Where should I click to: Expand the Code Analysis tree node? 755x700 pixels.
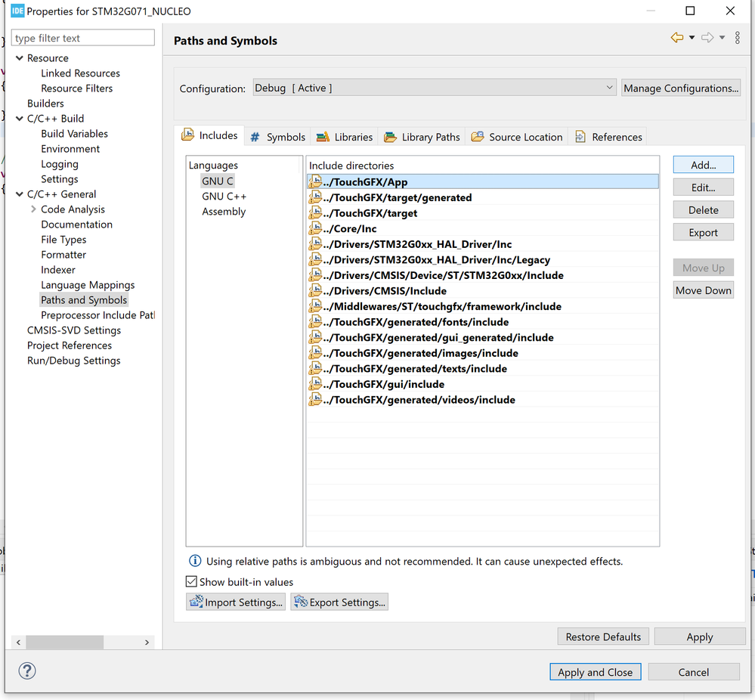pyautogui.click(x=33, y=209)
